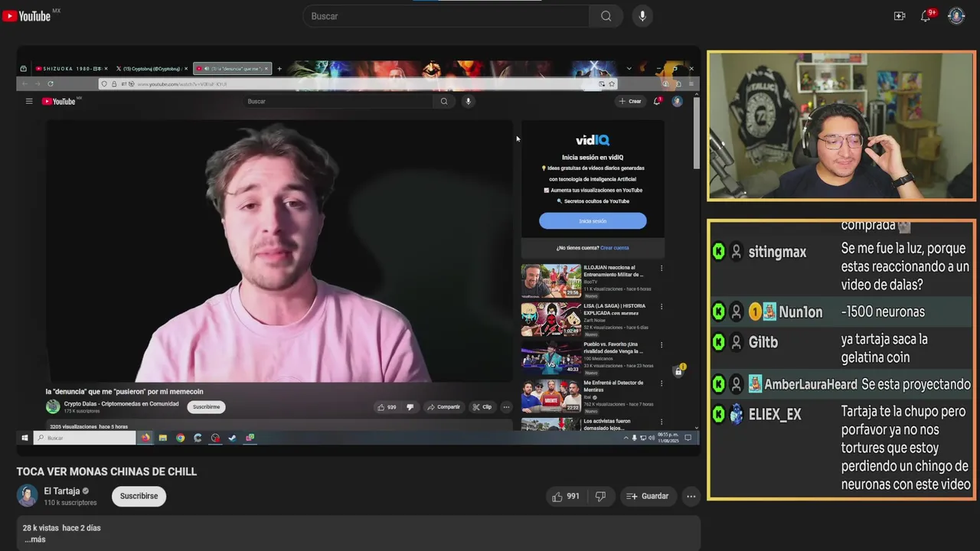Dislike the Crypto Dalas video

410,407
